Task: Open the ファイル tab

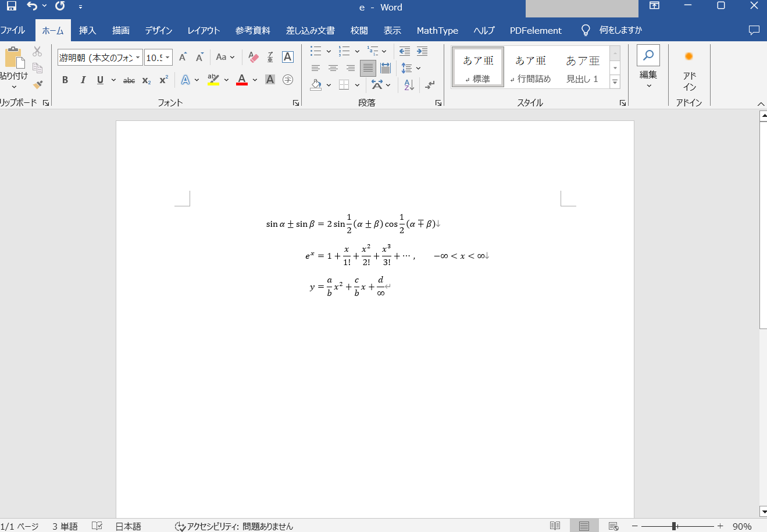Action: (x=13, y=30)
